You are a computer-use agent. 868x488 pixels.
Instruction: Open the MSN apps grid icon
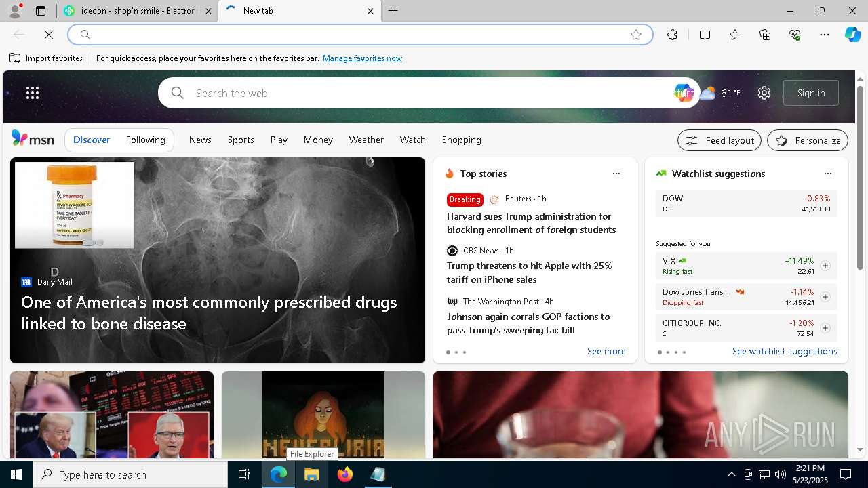33,93
